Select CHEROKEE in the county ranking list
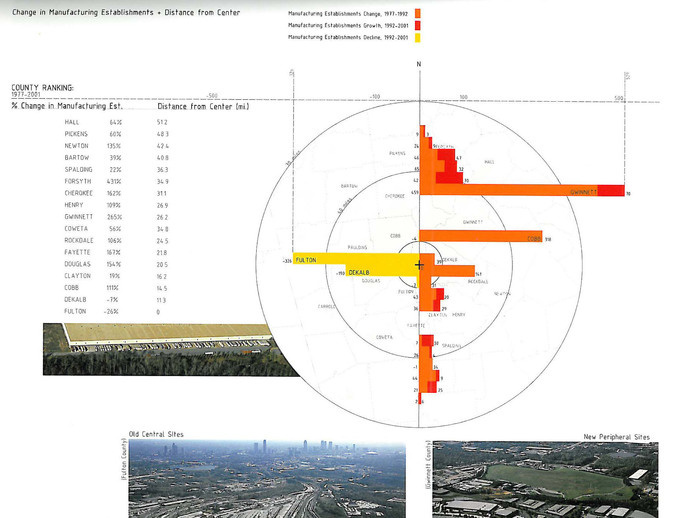The height and width of the screenshot is (518, 692). tap(79, 193)
